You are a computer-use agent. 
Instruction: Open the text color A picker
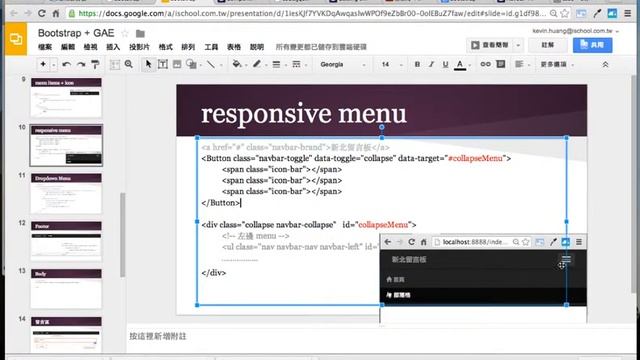[x=460, y=64]
